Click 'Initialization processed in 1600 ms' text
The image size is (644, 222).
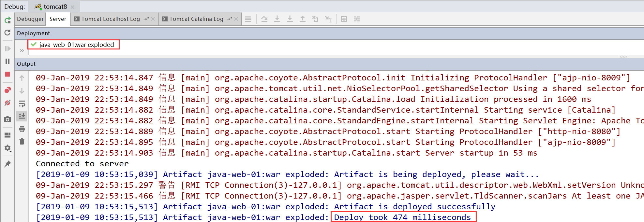pos(505,99)
